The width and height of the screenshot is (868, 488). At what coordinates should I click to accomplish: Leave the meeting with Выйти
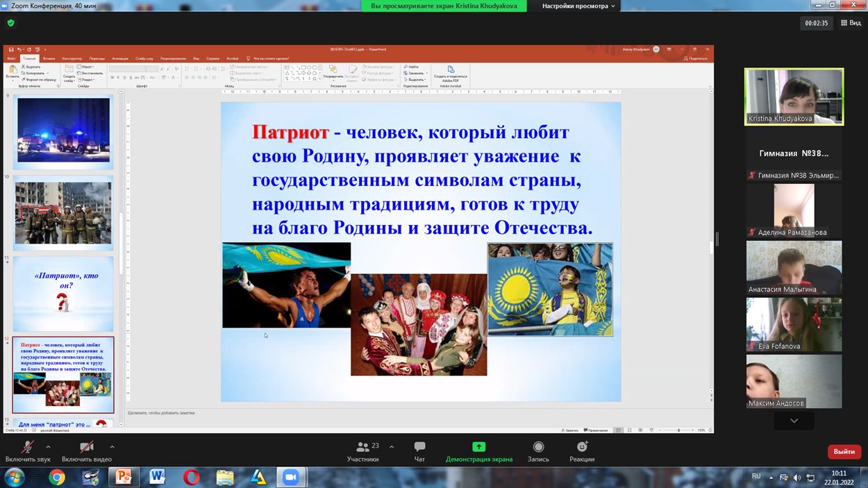pyautogui.click(x=844, y=452)
